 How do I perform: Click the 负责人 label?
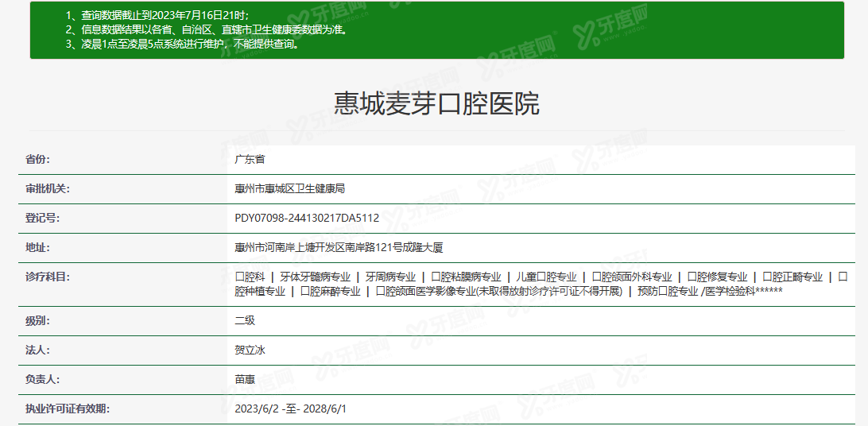click(43, 380)
